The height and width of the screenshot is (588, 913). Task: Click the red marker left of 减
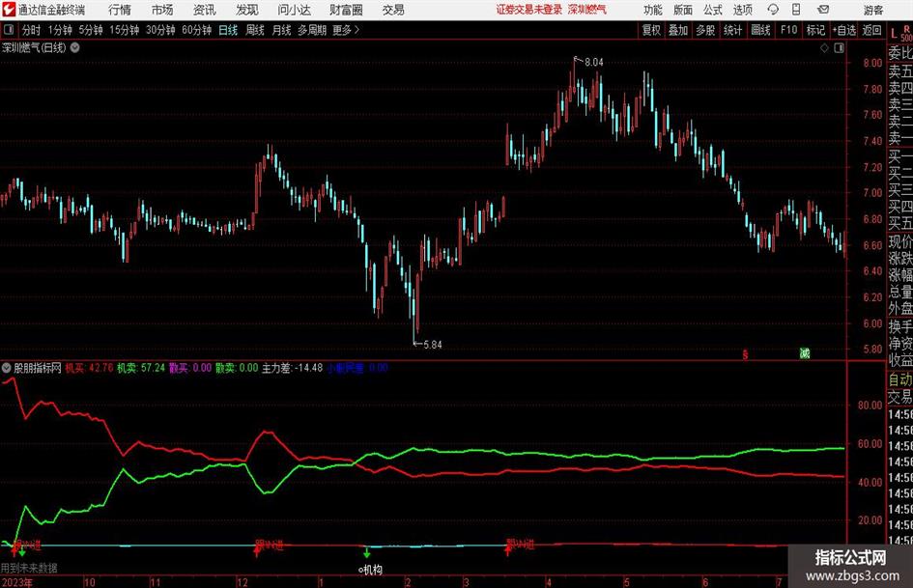click(745, 353)
